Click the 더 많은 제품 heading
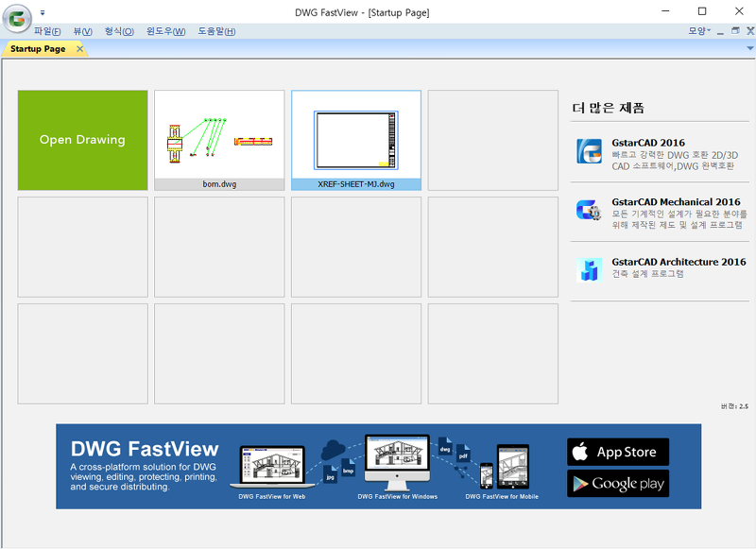 [x=608, y=108]
